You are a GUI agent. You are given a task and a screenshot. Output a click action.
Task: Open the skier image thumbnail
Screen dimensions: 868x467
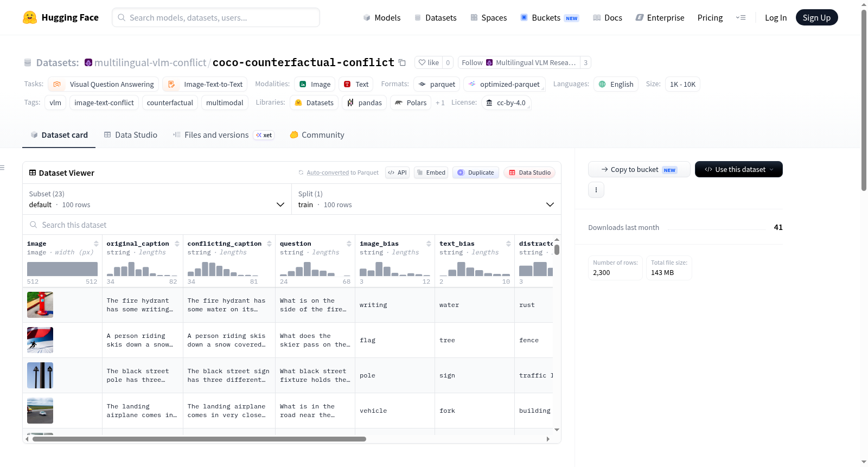[40, 340]
